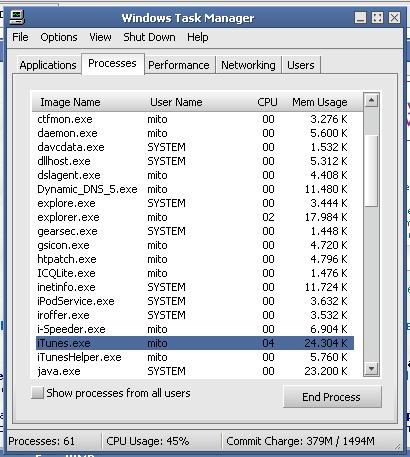
Task: Click the 24.304 K memory value
Action: [326, 343]
